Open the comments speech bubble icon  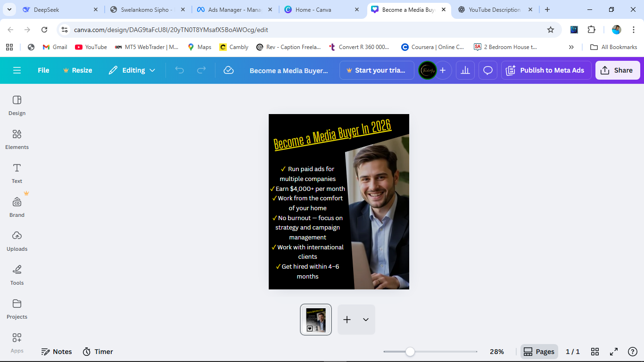pos(488,70)
